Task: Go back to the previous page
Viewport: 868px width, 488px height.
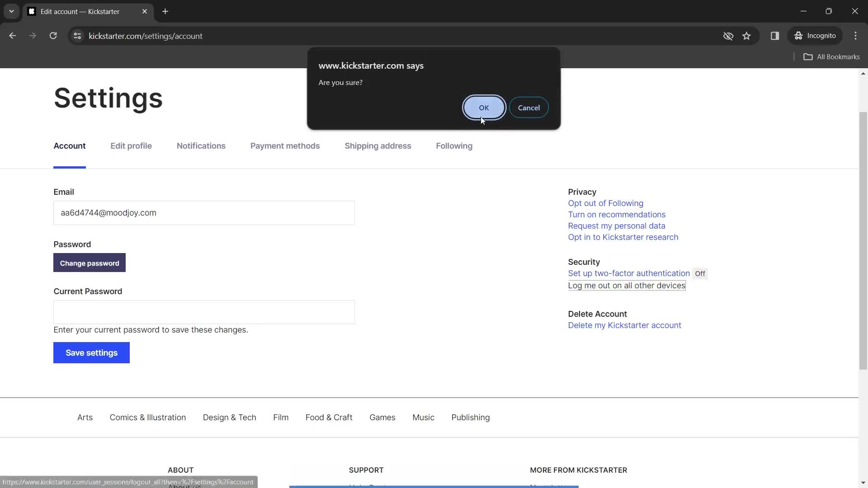Action: 12,36
